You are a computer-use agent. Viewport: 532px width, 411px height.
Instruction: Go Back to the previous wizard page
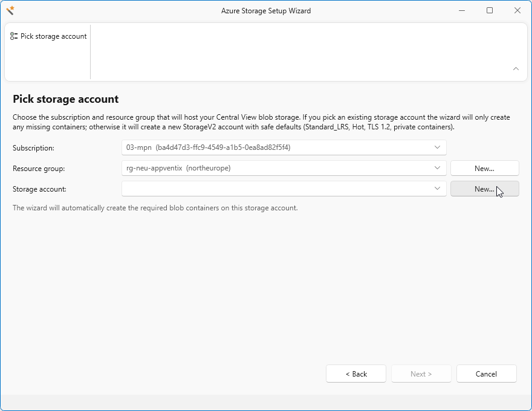(x=356, y=374)
